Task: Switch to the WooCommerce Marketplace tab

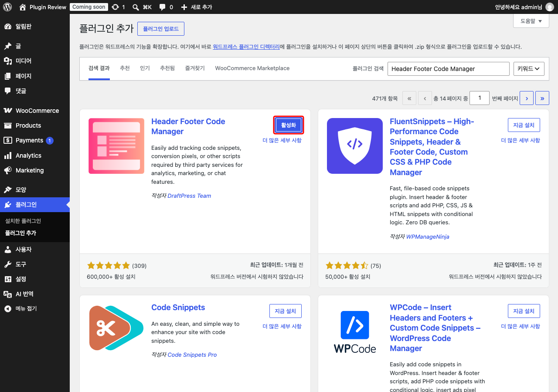Action: coord(252,68)
